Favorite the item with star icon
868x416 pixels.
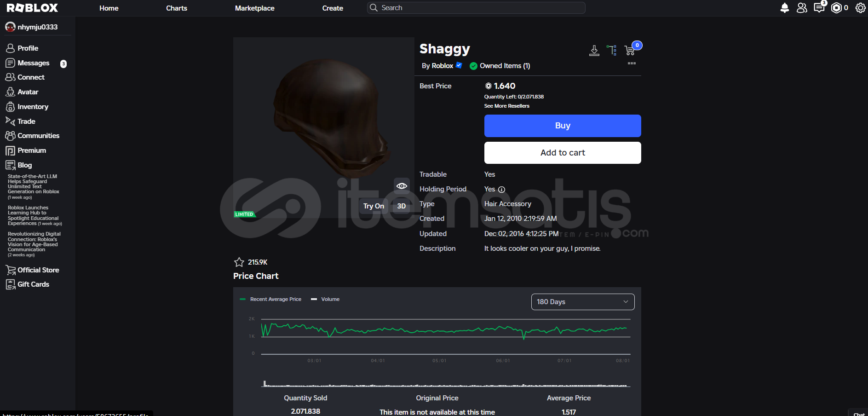(239, 262)
